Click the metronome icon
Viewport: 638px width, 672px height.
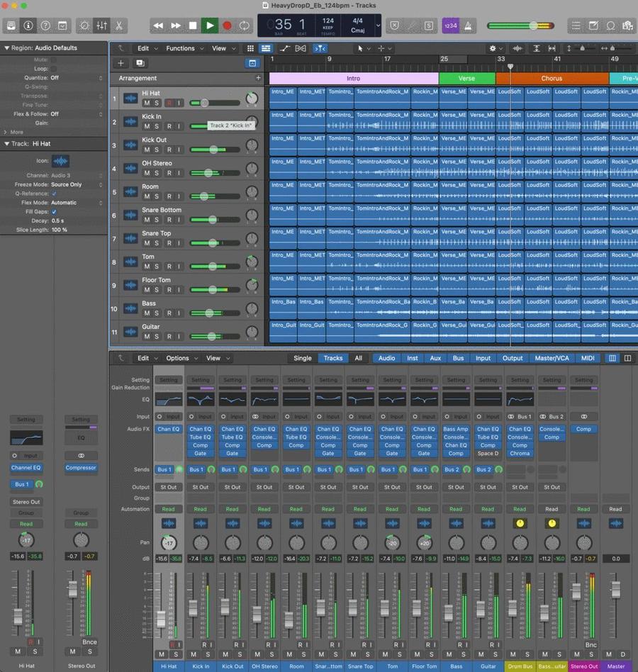tap(469, 26)
